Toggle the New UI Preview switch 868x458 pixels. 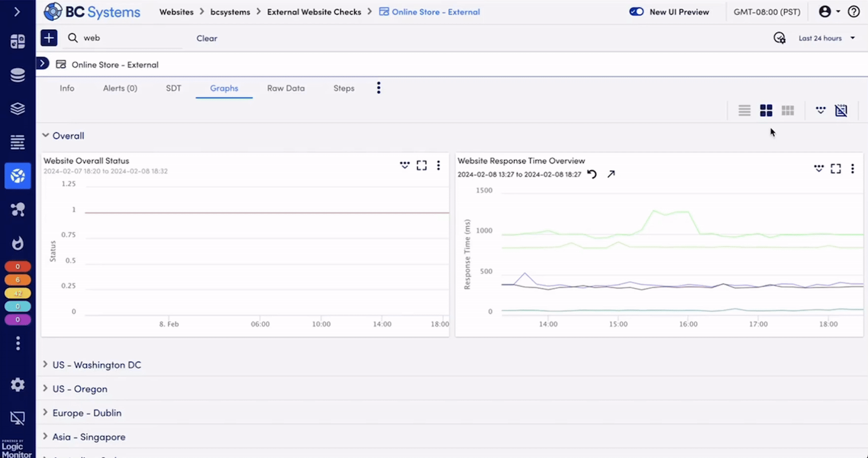pyautogui.click(x=637, y=11)
